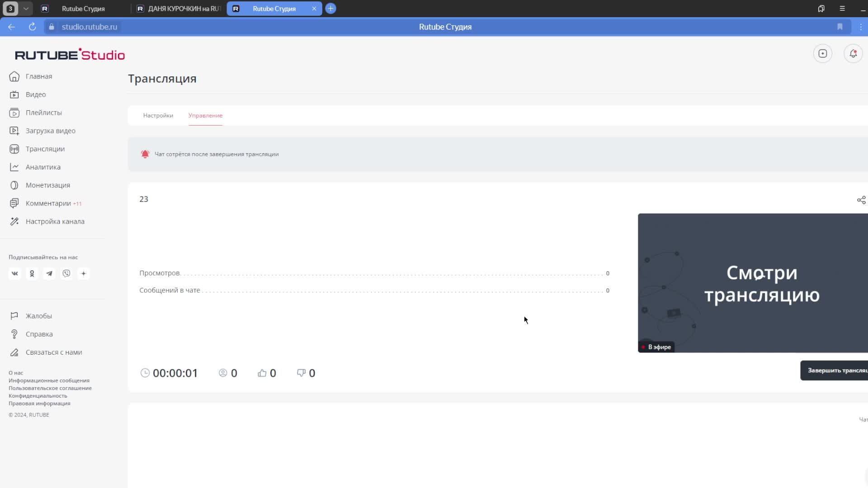
Task: Open the Odnoklassniki social icon
Action: [32, 273]
